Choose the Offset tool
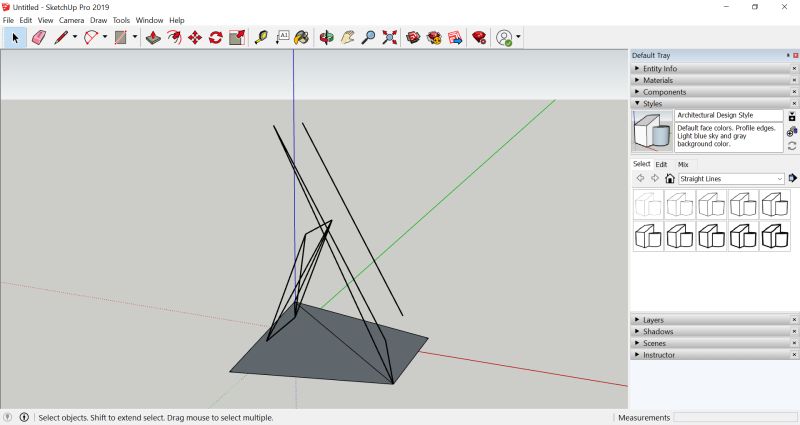 [174, 38]
